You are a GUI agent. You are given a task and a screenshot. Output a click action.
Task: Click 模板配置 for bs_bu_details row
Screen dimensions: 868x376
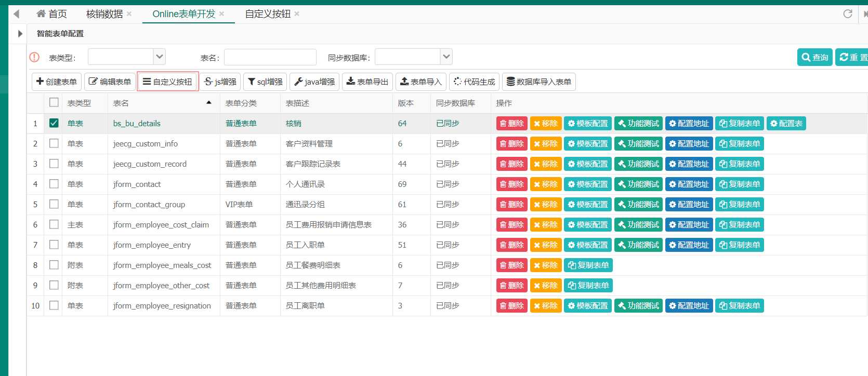(x=588, y=124)
